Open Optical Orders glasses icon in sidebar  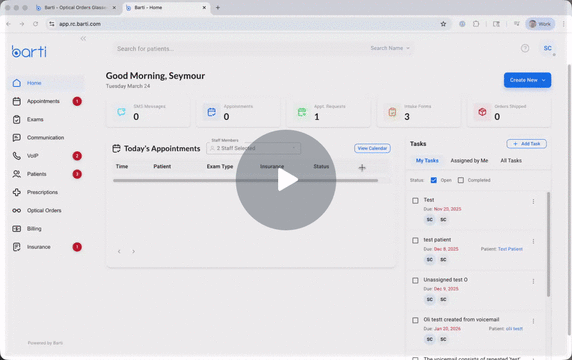click(16, 210)
